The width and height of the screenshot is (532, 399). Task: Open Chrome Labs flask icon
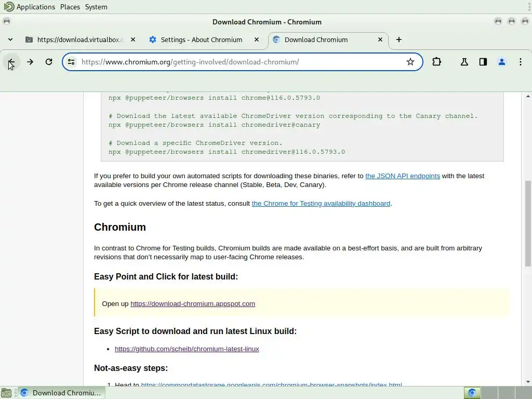(x=464, y=62)
